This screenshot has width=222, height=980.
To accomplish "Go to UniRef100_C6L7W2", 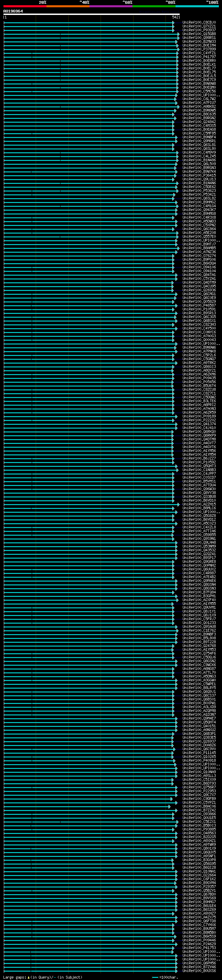I will point(199,99).
